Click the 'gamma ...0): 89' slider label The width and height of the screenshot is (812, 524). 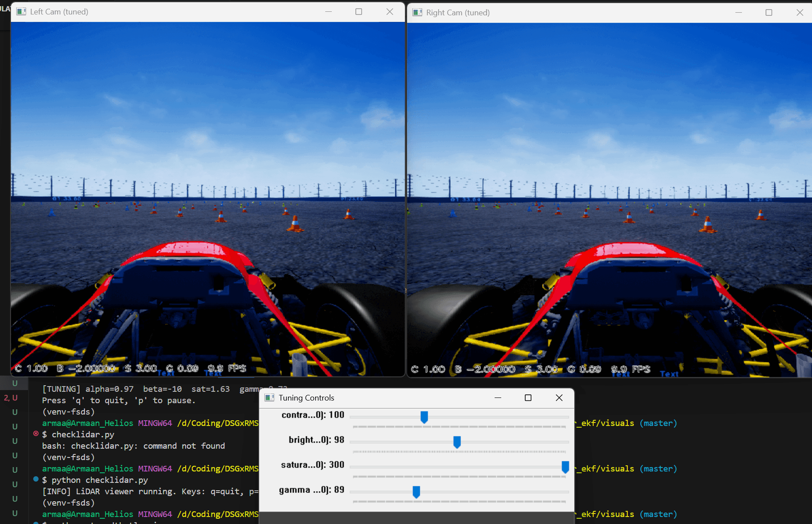pyautogui.click(x=312, y=490)
